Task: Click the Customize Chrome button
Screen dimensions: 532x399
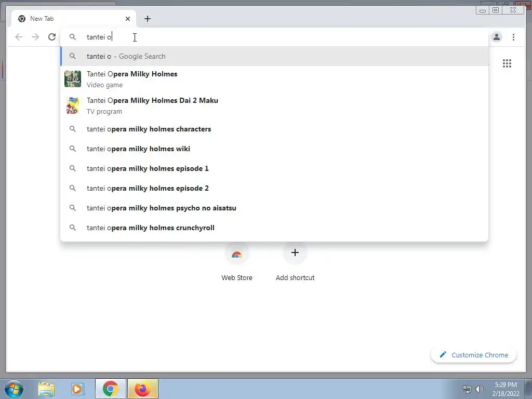Action: (474, 355)
